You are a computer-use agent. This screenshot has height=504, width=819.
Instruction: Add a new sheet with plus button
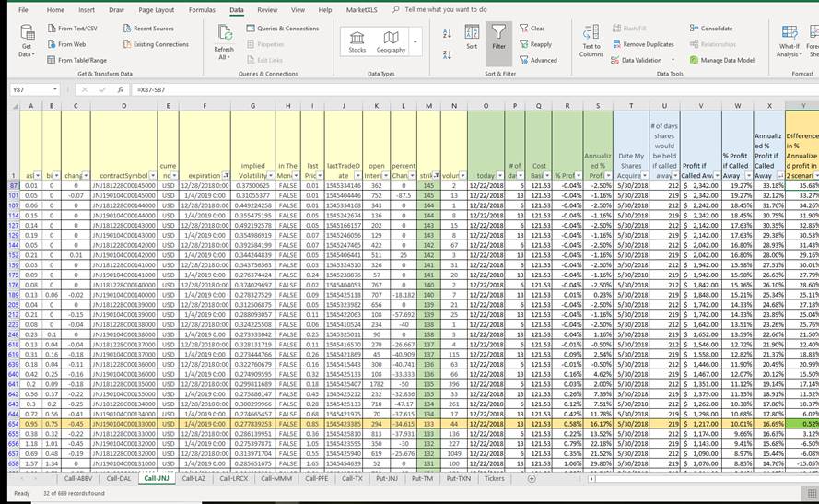pyautogui.click(x=532, y=478)
